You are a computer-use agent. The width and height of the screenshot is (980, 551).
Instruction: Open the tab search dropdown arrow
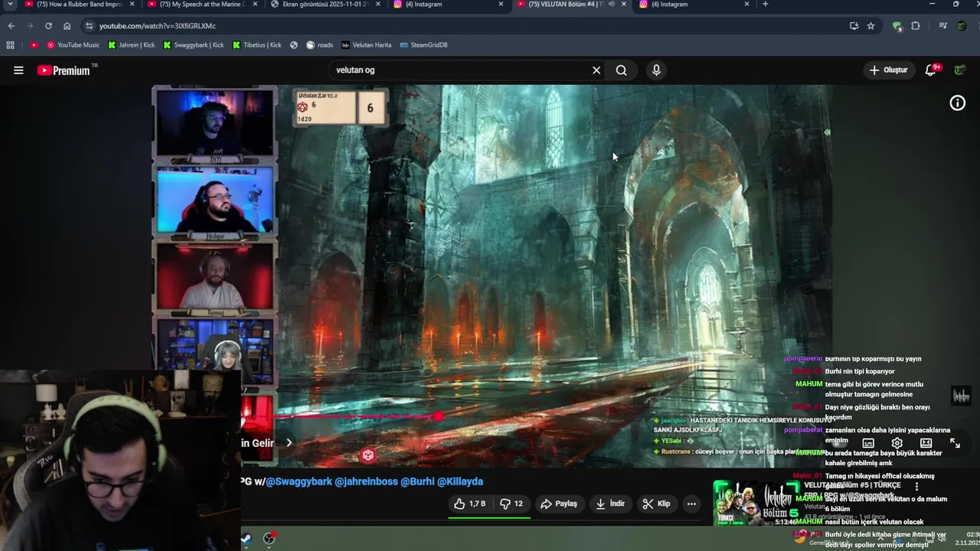[10, 5]
